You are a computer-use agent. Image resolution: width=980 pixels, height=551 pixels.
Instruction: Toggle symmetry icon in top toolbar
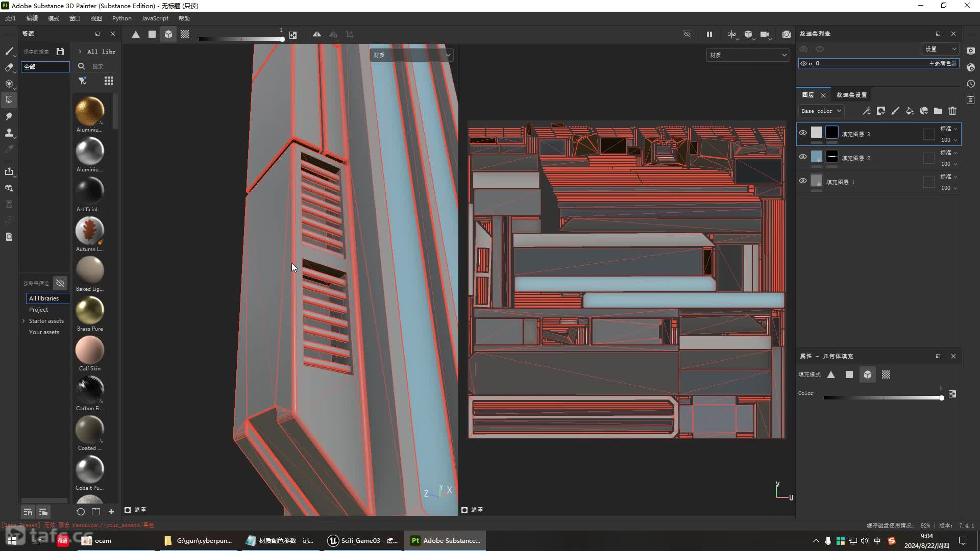(317, 34)
